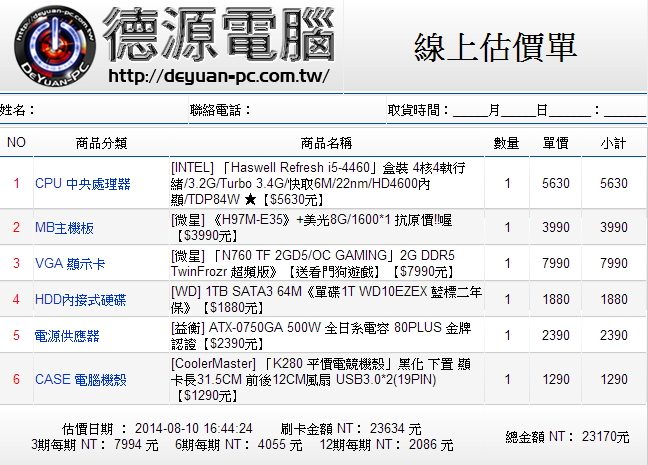Click the Haswell Refresh i5-4460 product description
The height and width of the screenshot is (465, 648).
318,183
